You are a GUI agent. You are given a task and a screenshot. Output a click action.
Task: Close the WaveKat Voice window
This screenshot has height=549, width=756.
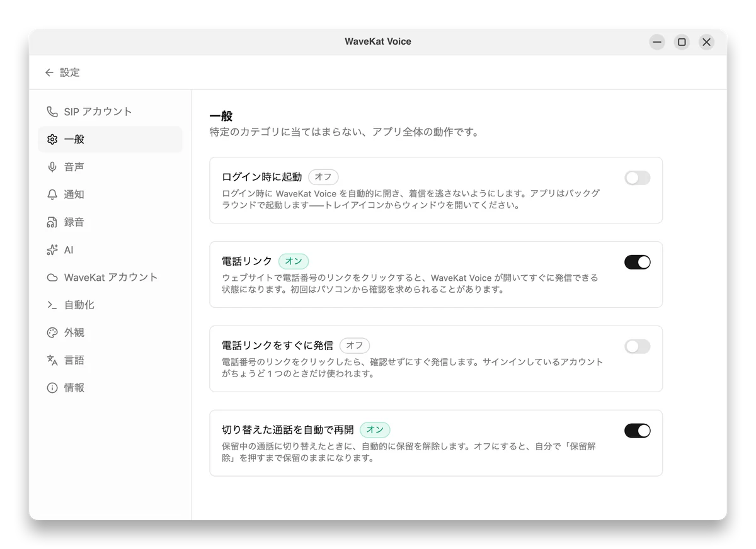(706, 42)
